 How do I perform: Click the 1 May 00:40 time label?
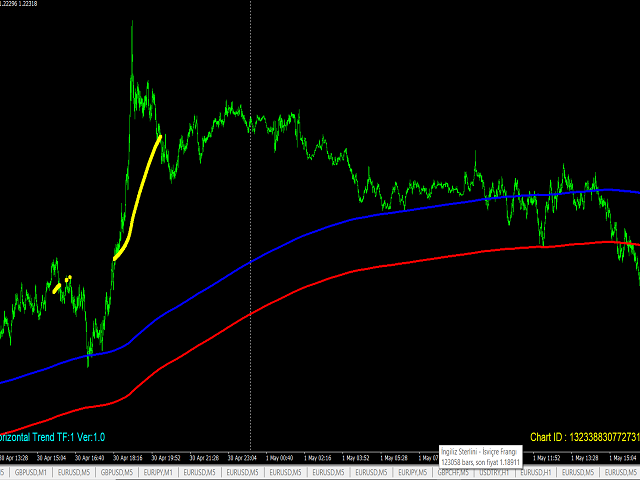[280, 458]
